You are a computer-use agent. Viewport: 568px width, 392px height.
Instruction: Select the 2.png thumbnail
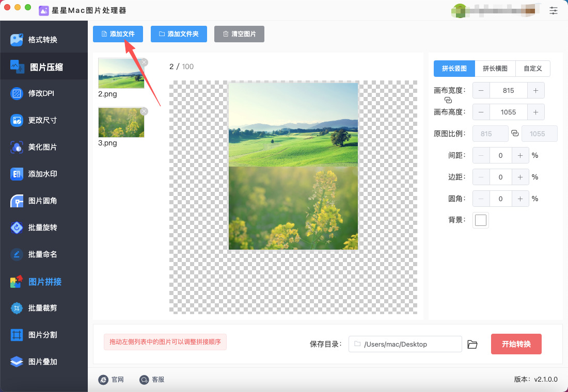pos(121,73)
